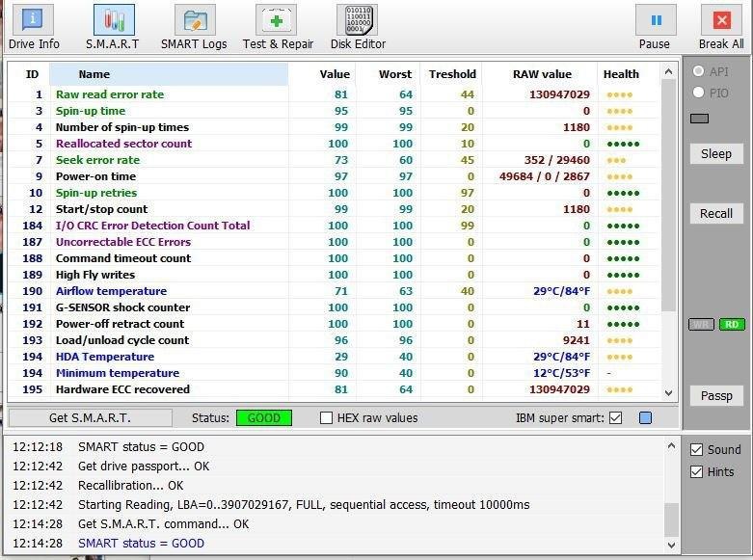Click the Get S.M.A.R.T. button
This screenshot has height=560, width=753.
pos(90,418)
